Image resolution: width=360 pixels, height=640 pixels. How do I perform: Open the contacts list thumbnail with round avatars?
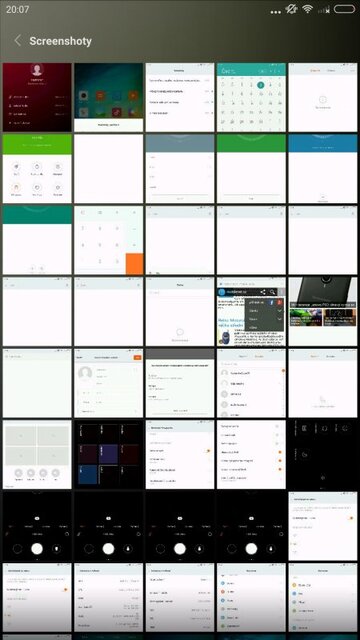pyautogui.click(x=251, y=383)
